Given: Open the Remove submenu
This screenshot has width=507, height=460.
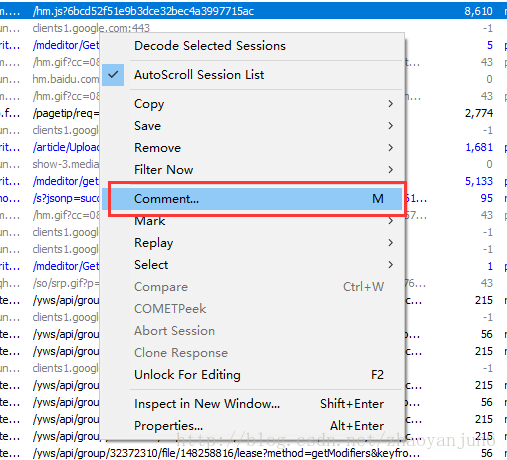Looking at the screenshot, I should 157,148.
